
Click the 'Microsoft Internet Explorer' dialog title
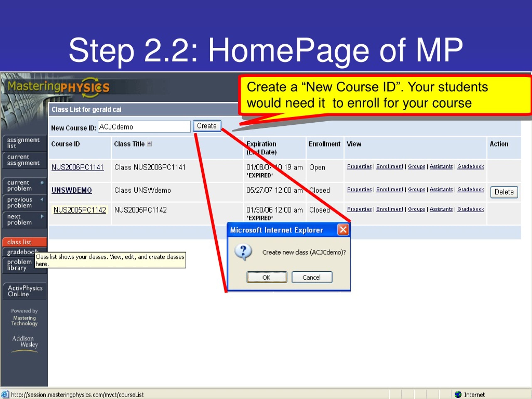277,230
